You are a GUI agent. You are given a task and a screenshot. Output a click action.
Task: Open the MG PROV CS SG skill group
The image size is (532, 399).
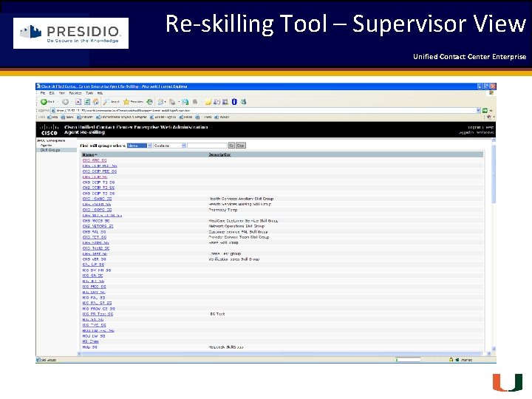[99, 309]
